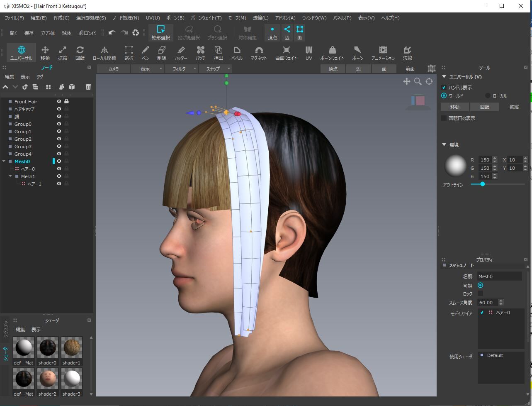Enable the 回転円の表示 checkbox
Image resolution: width=532 pixels, height=406 pixels.
click(444, 118)
